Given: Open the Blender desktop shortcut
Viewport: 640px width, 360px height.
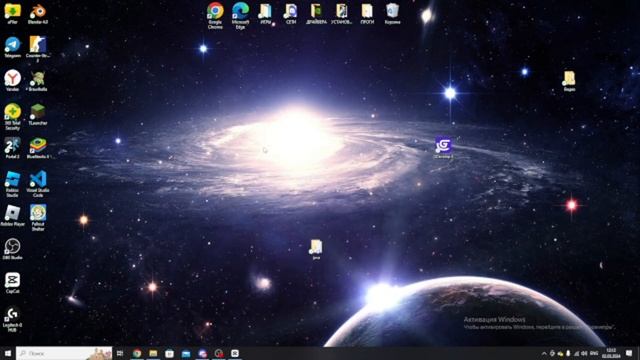Looking at the screenshot, I should 38,14.
